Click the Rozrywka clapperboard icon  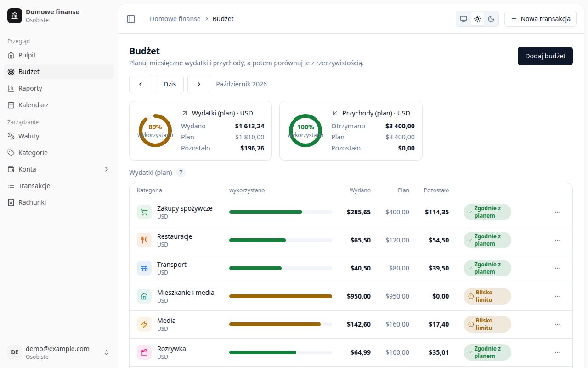[144, 352]
